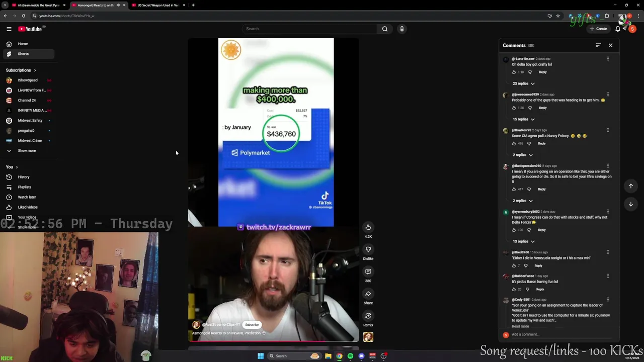Go to next short with down arrow

pos(630,204)
